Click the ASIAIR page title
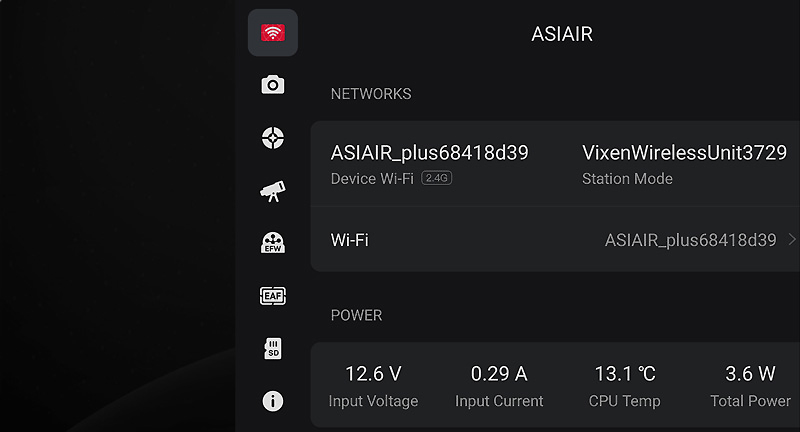800x432 pixels. click(562, 34)
